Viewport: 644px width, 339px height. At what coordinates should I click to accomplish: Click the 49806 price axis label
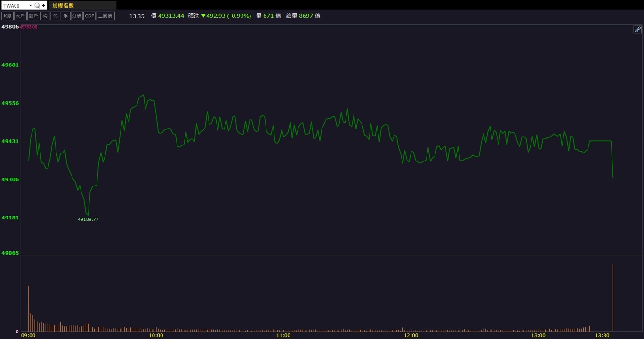click(10, 27)
